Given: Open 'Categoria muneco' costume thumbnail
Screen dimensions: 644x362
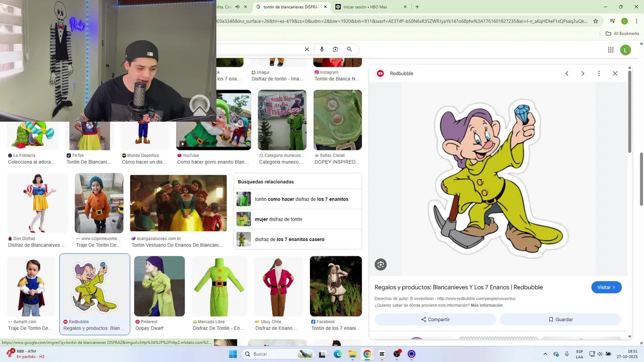Looking at the screenshot, I should click(282, 120).
